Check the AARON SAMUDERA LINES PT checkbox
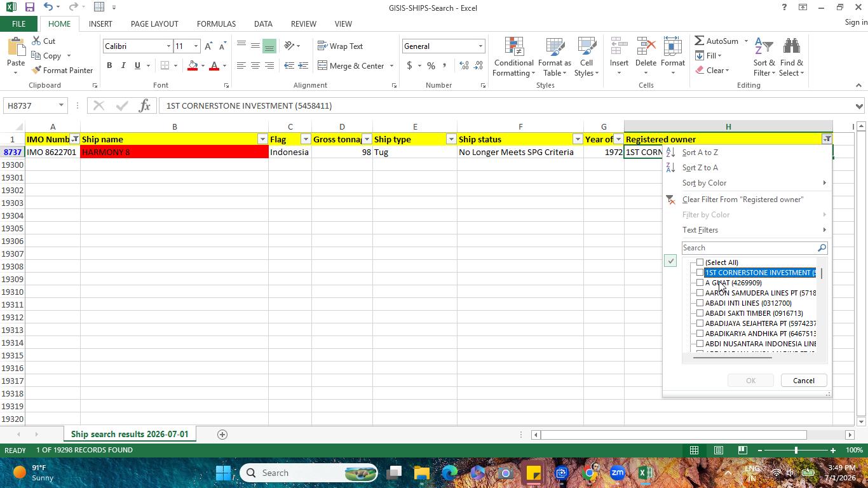 tap(700, 293)
